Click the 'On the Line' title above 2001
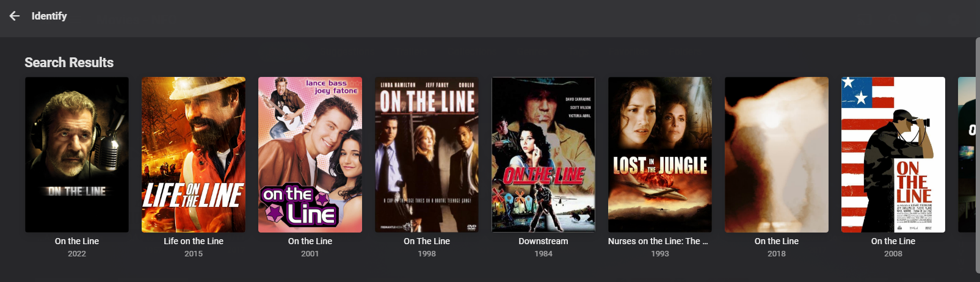The width and height of the screenshot is (980, 282). pyautogui.click(x=310, y=241)
